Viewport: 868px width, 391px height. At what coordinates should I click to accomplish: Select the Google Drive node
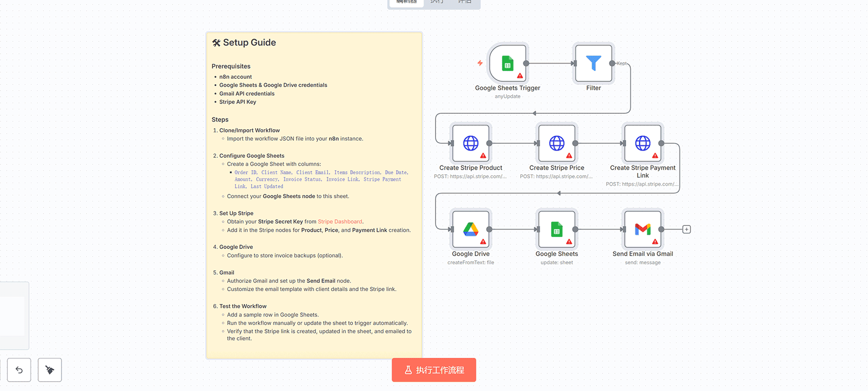tap(470, 229)
